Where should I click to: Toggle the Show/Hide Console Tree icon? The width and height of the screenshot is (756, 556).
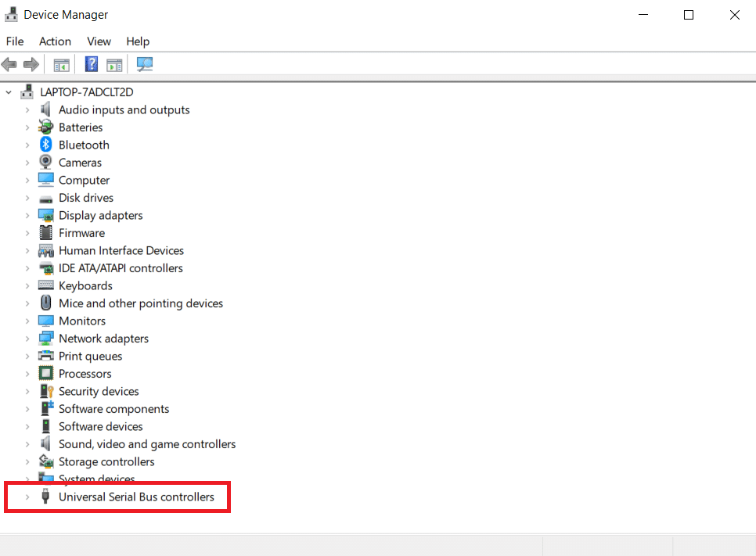pyautogui.click(x=61, y=64)
